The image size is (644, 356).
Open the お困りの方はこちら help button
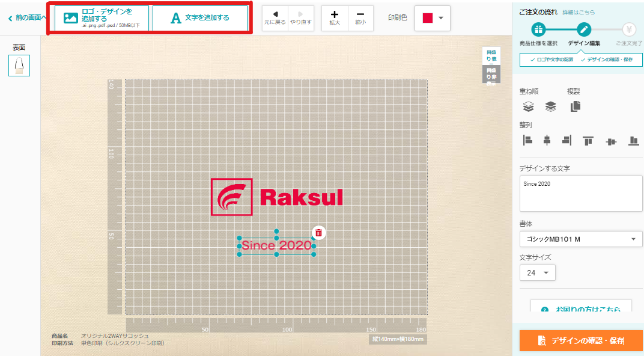(581, 306)
